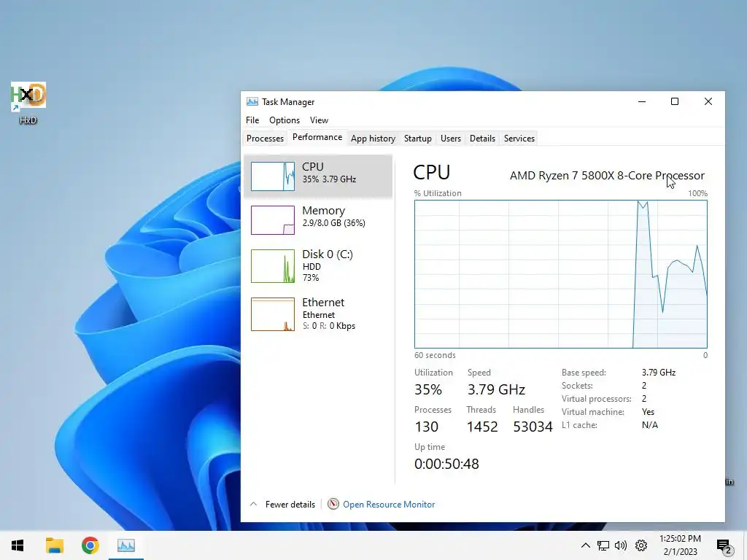Click the settings gear tray icon
The image size is (747, 560).
pos(641,545)
